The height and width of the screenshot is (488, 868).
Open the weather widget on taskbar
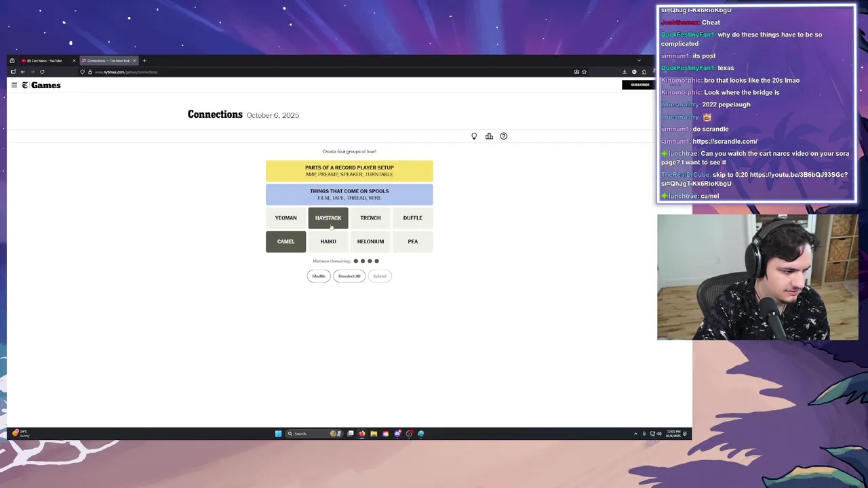coord(20,434)
